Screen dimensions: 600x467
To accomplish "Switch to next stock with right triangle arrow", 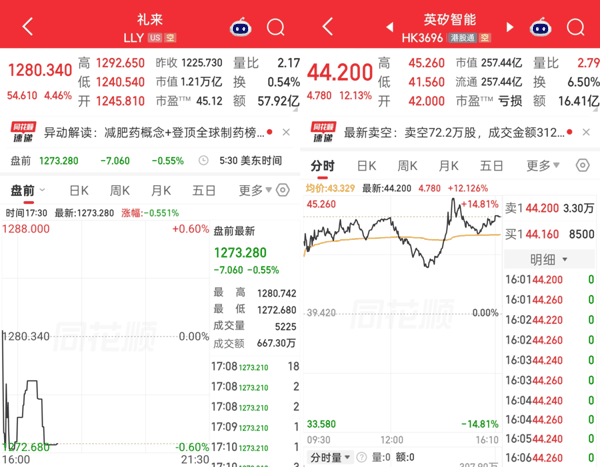I will pos(510,27).
